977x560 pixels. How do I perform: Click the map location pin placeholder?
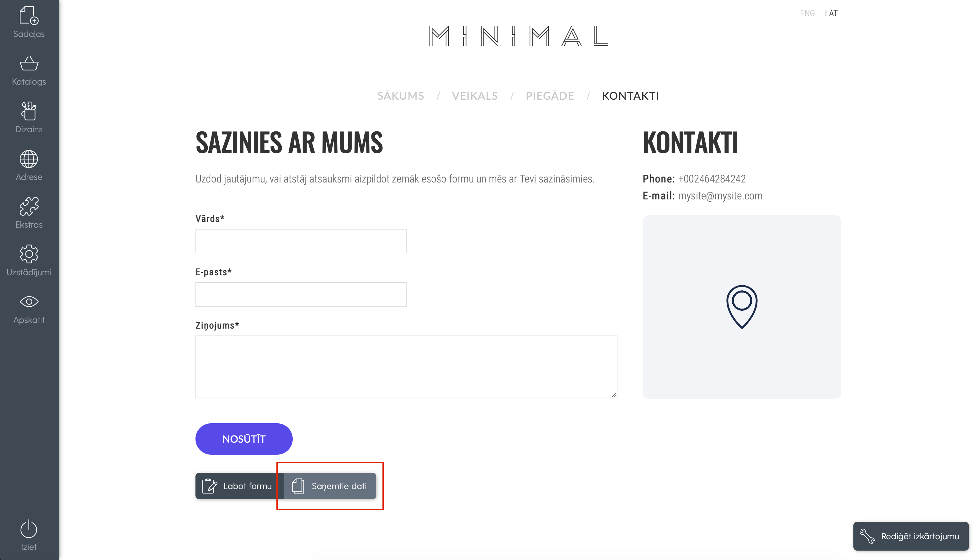(741, 307)
